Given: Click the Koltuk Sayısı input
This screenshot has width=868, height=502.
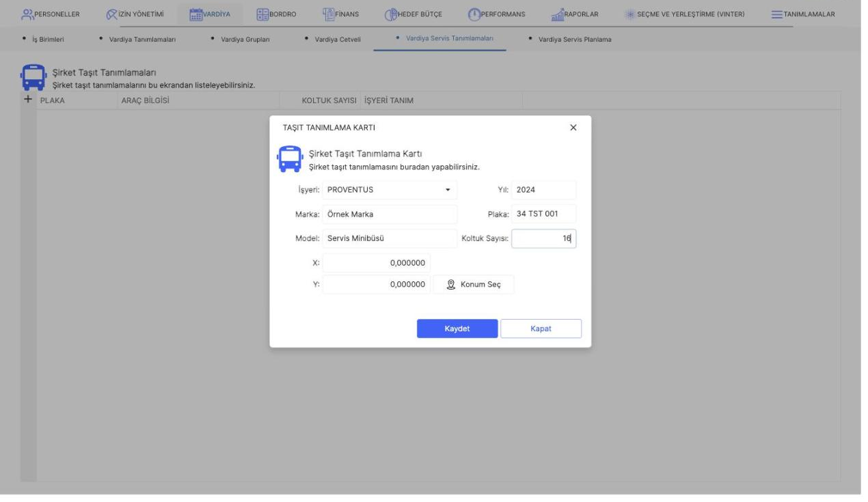Looking at the screenshot, I should [x=544, y=238].
